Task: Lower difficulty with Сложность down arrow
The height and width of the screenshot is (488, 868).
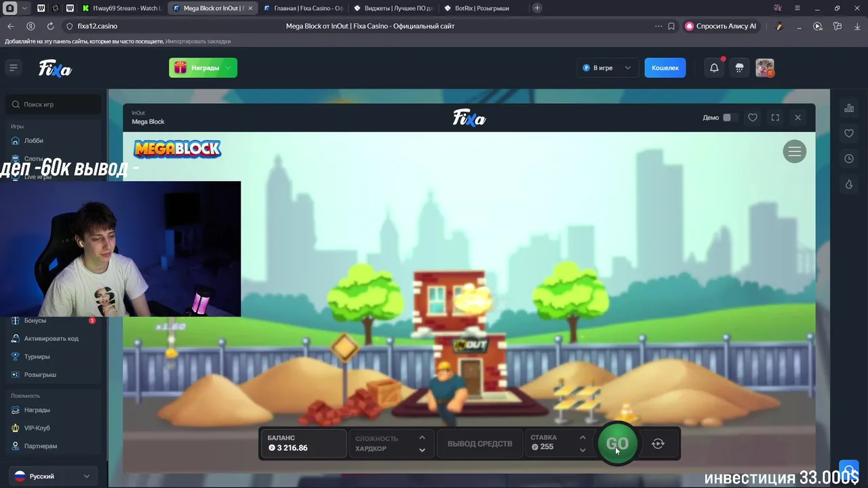Action: click(422, 450)
